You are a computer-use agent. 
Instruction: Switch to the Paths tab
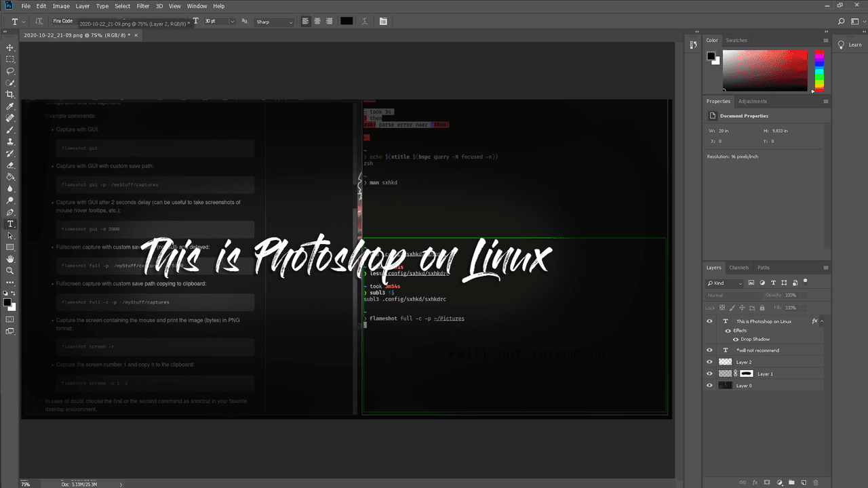click(764, 268)
